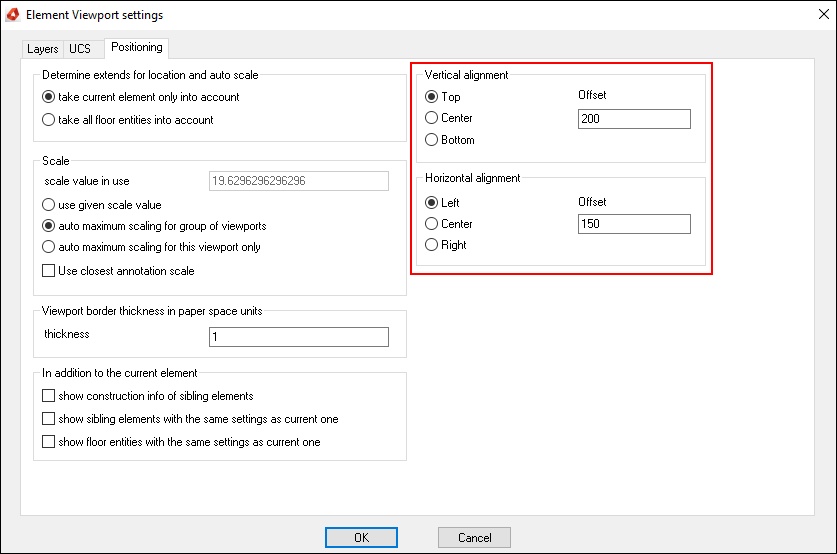The height and width of the screenshot is (554, 837).
Task: Select Right horizontal alignment
Action: pyautogui.click(x=446, y=245)
